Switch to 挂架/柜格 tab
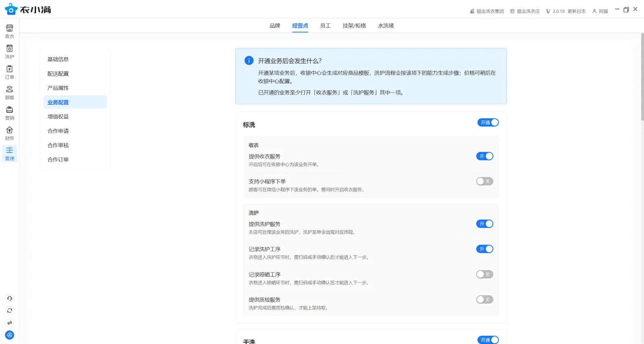 click(354, 26)
